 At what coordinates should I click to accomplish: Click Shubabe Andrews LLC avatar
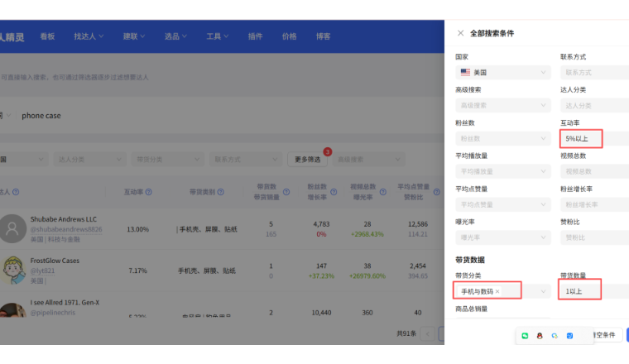12,228
